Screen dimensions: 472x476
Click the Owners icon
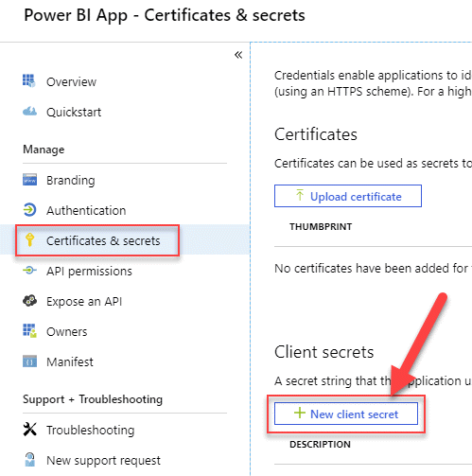[29, 330]
